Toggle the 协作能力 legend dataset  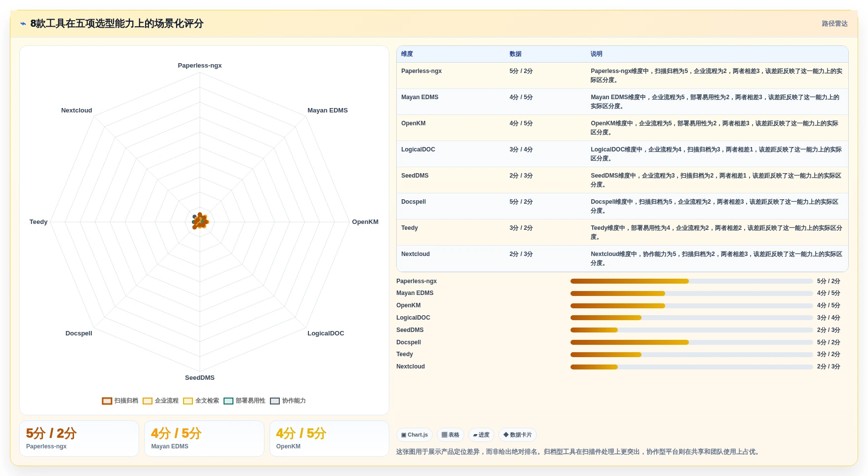288,401
